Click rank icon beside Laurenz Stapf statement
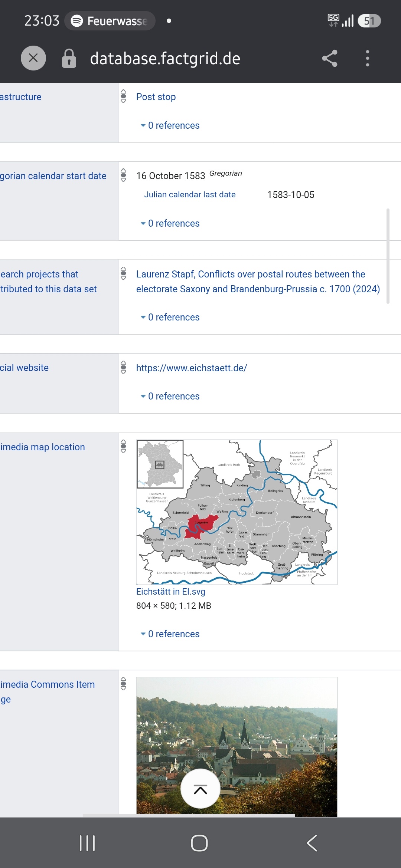This screenshot has width=401, height=868. click(124, 273)
